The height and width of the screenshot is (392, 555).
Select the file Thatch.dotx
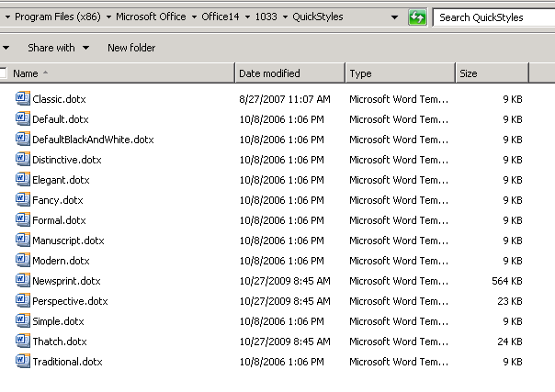coord(60,341)
